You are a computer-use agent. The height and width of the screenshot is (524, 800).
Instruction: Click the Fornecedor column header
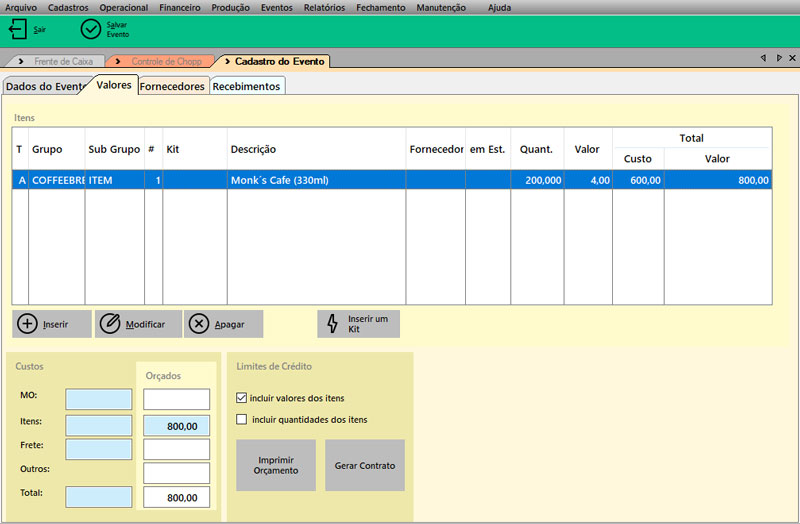(436, 149)
